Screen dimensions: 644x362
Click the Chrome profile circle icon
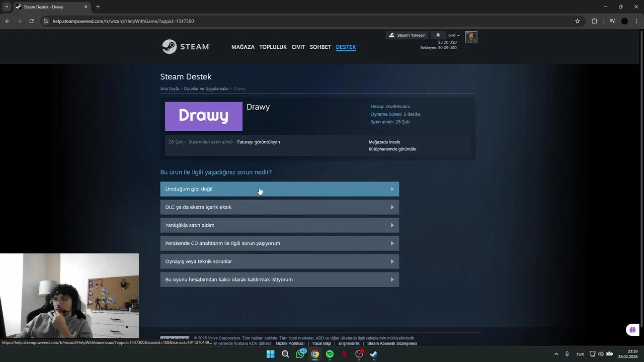624,21
